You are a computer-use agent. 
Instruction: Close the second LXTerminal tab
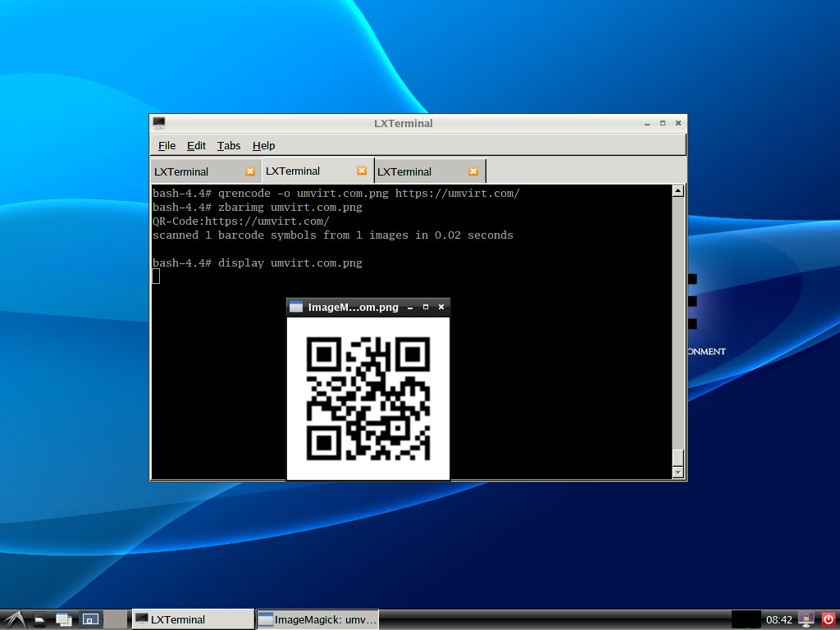(362, 171)
